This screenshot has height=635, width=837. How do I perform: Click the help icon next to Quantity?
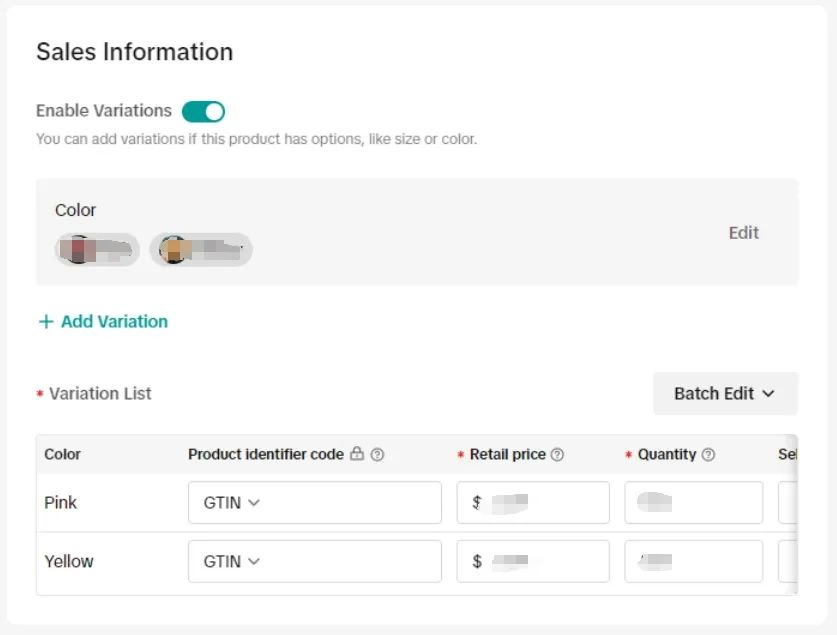point(708,454)
